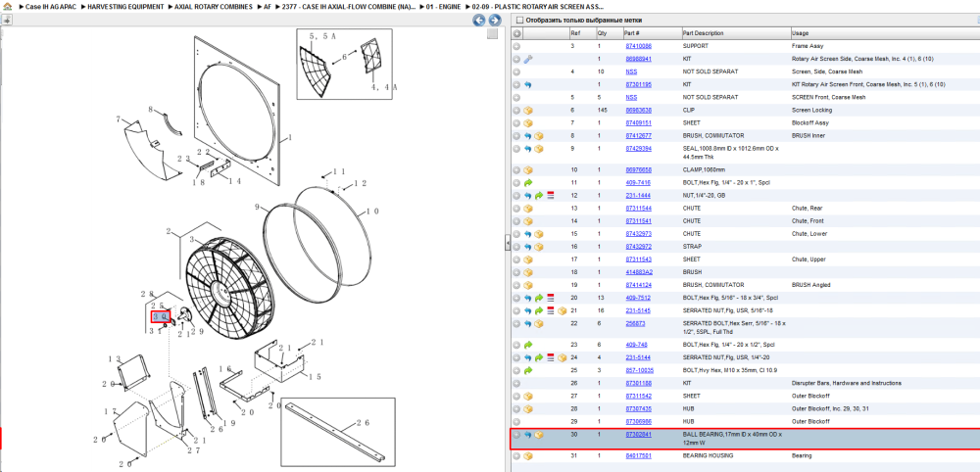Click the package icon on CHUTE 87311544 row
The height and width of the screenshot is (472, 980).
pos(528,209)
